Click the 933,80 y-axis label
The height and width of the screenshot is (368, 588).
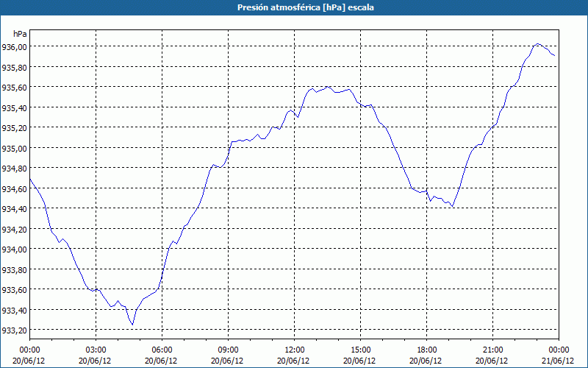[14, 269]
